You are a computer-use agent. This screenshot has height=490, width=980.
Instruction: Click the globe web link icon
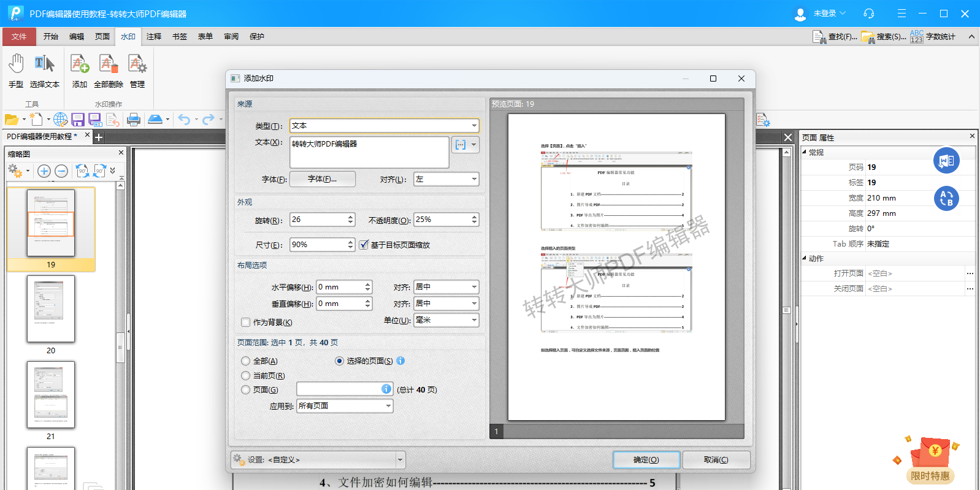pyautogui.click(x=60, y=120)
